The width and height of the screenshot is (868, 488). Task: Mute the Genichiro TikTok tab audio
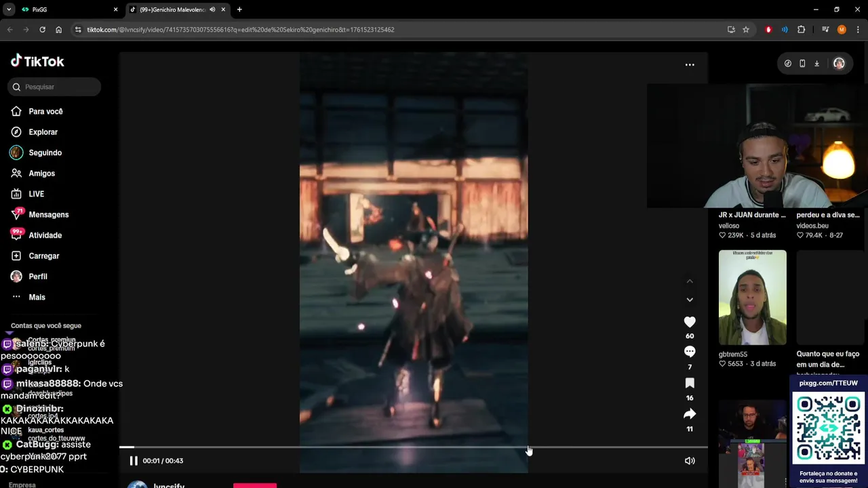pos(212,9)
